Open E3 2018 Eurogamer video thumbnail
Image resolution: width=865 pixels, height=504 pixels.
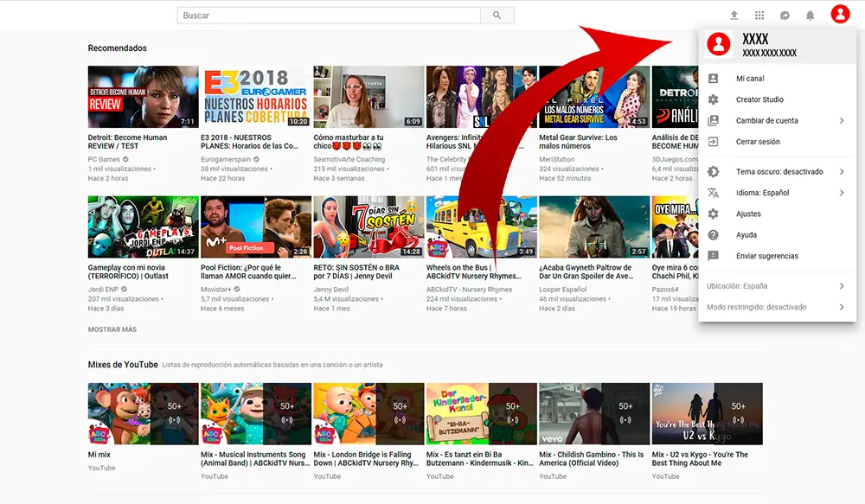click(x=256, y=97)
